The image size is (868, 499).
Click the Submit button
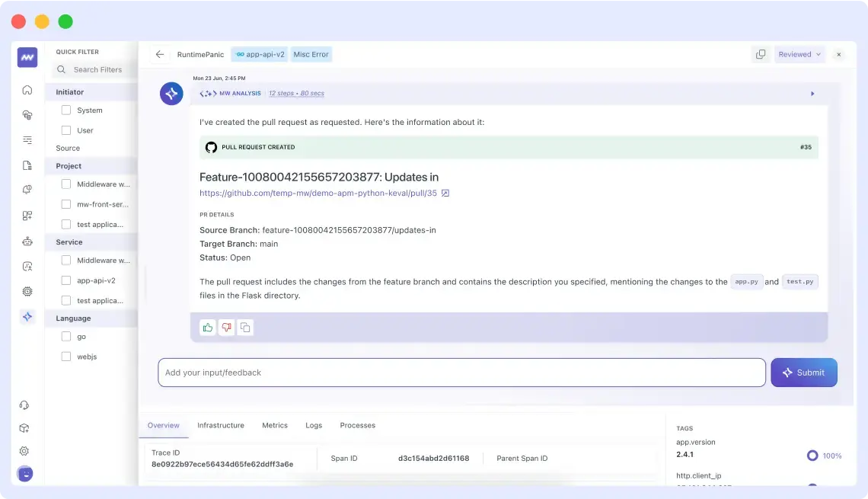click(x=803, y=373)
